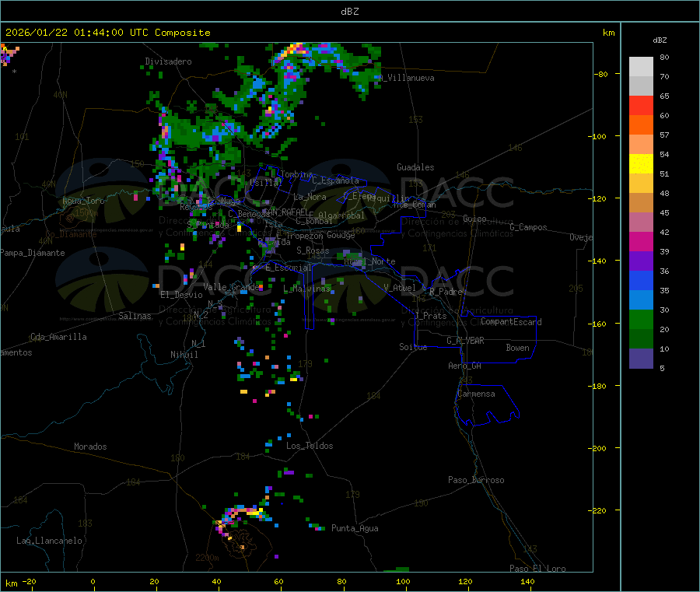Click the G_Campos location label
Viewport: 700px width, 592px height.
[529, 227]
